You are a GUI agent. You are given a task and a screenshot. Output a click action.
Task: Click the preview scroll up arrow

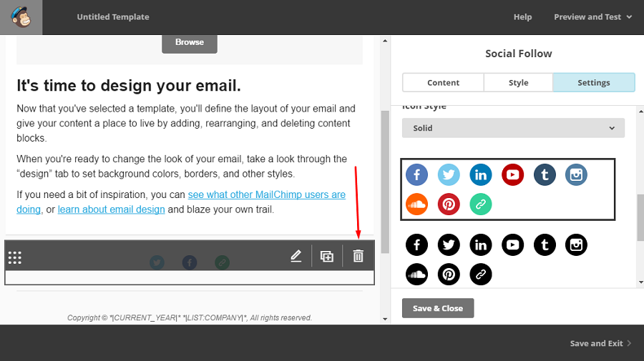coord(385,41)
